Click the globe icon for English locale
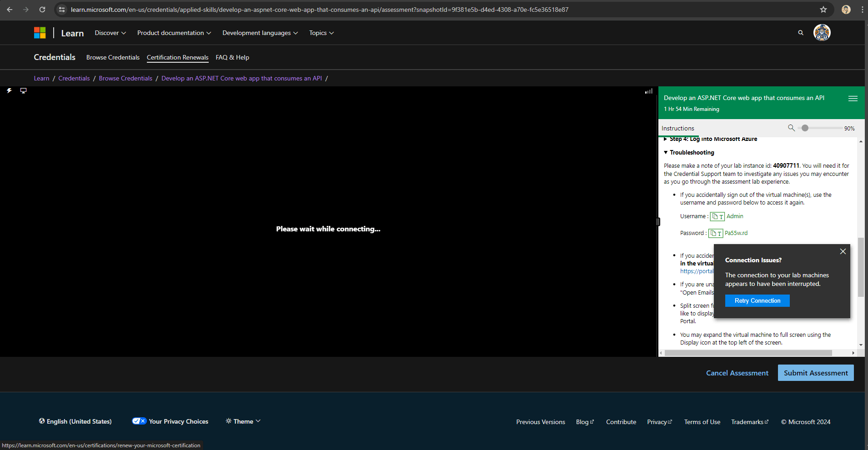The image size is (868, 450). 42,421
